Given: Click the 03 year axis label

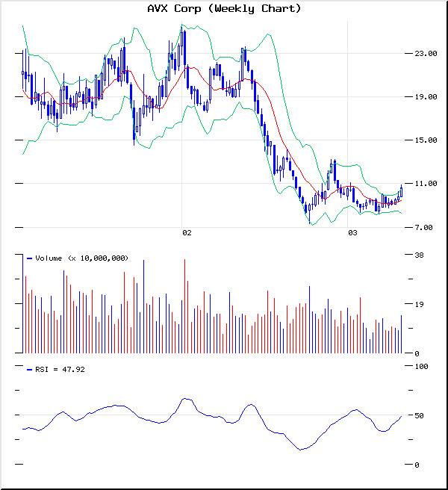Looking at the screenshot, I should click(352, 233).
